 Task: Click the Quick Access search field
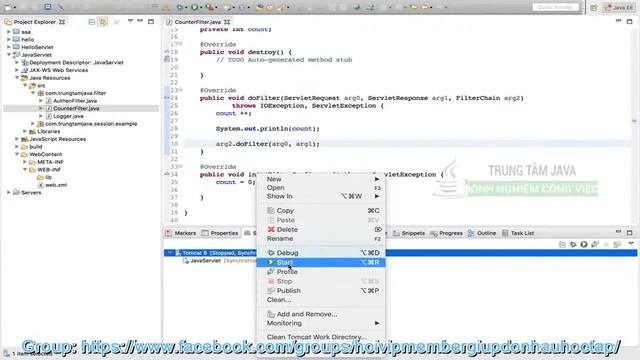point(556,7)
